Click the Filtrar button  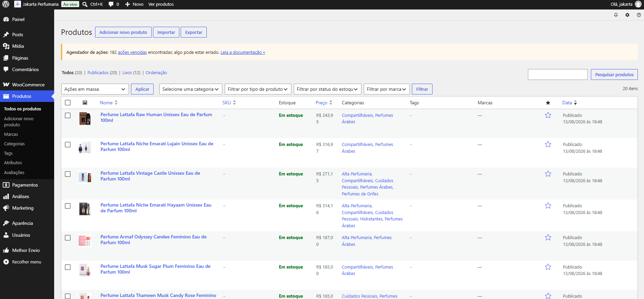point(422,89)
